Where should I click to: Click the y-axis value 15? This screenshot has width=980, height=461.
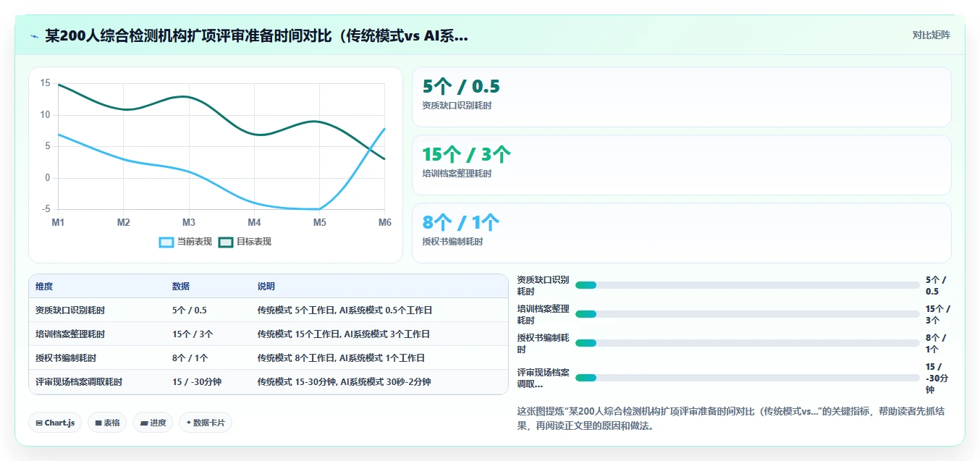tap(45, 83)
